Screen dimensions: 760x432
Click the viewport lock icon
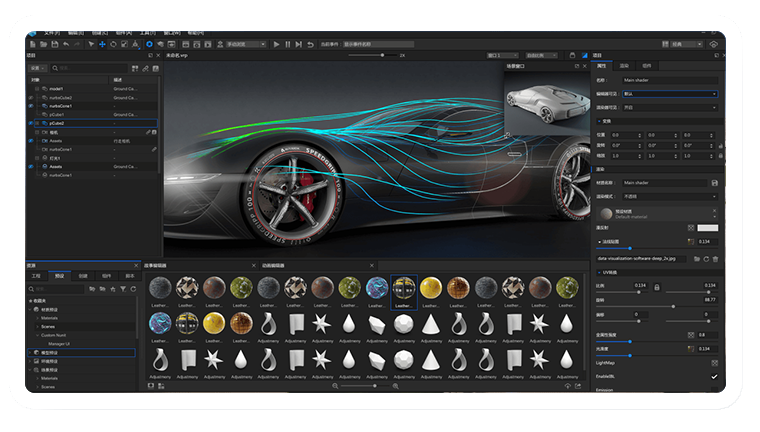572,55
